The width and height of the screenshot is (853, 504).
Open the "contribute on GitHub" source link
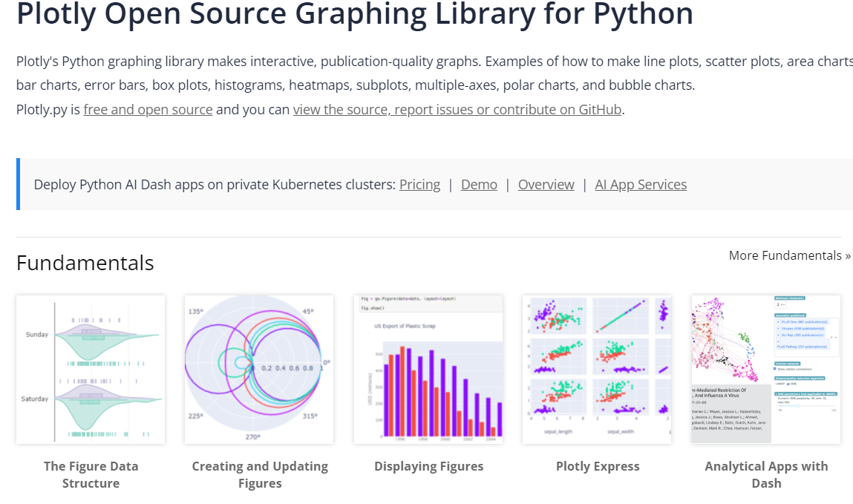457,110
